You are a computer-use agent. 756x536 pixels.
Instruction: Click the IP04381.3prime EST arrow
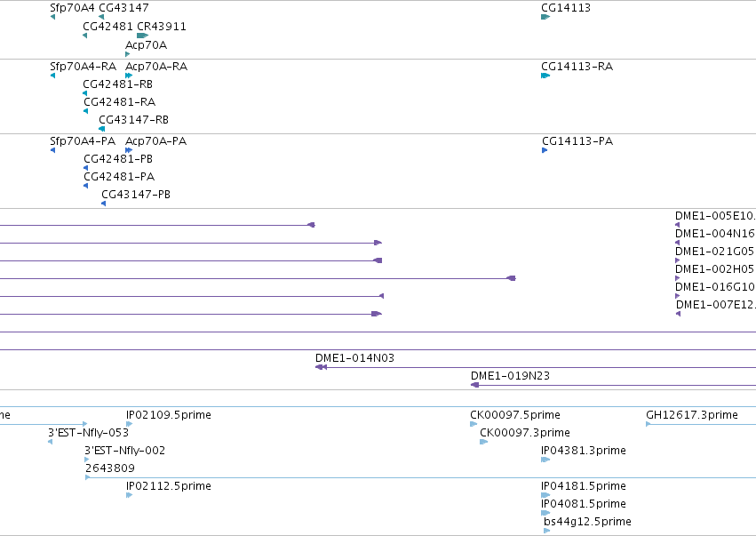pos(545,460)
